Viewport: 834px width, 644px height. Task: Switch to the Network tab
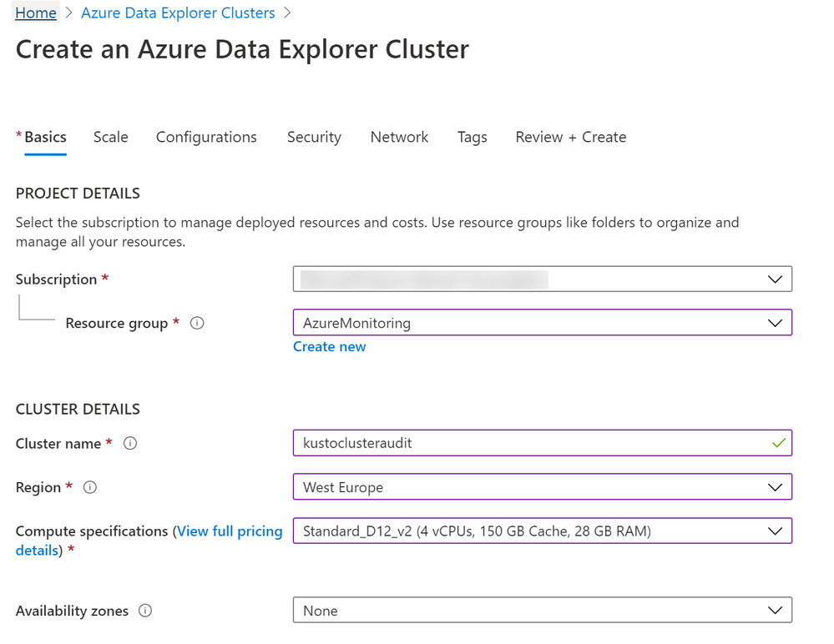(x=399, y=137)
